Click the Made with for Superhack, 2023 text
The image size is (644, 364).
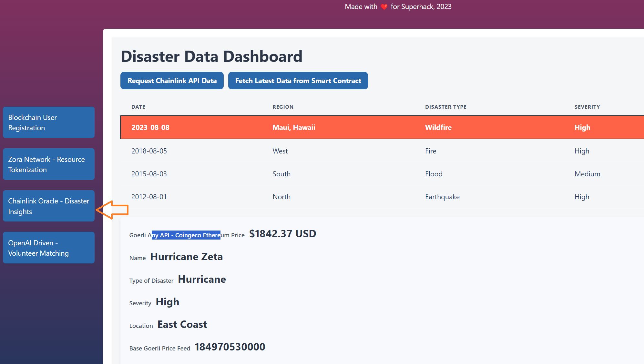point(398,6)
